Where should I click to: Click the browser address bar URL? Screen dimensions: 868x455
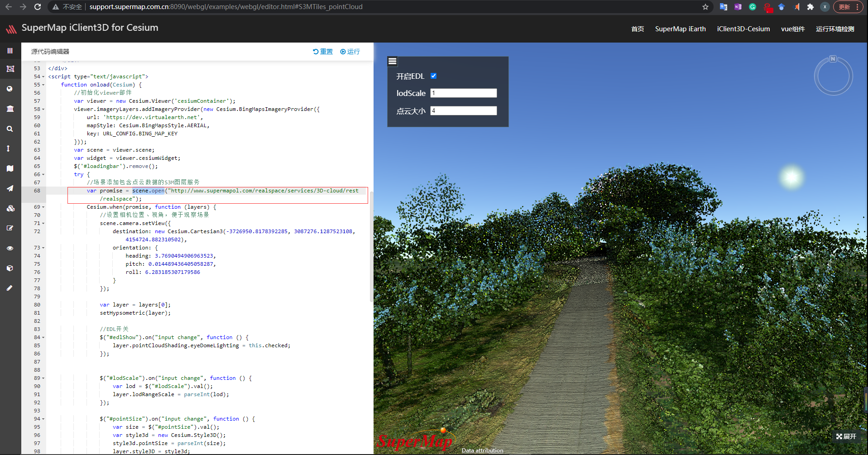[226, 7]
